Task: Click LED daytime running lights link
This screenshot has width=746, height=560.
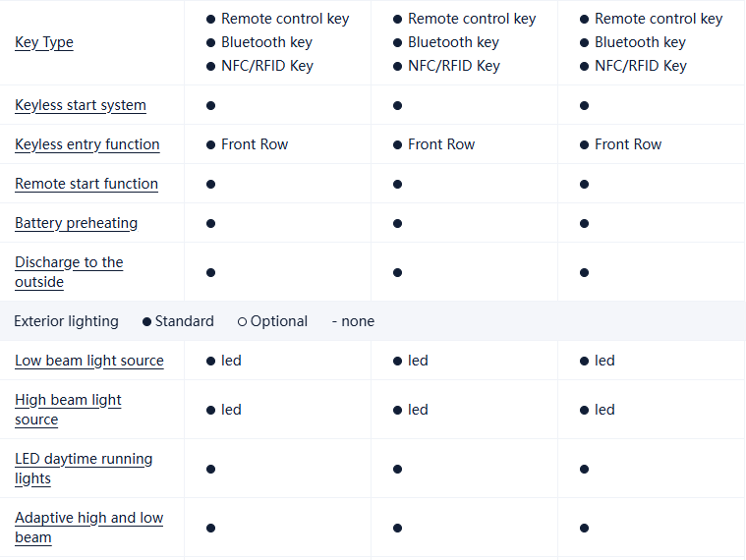Action: [x=84, y=469]
